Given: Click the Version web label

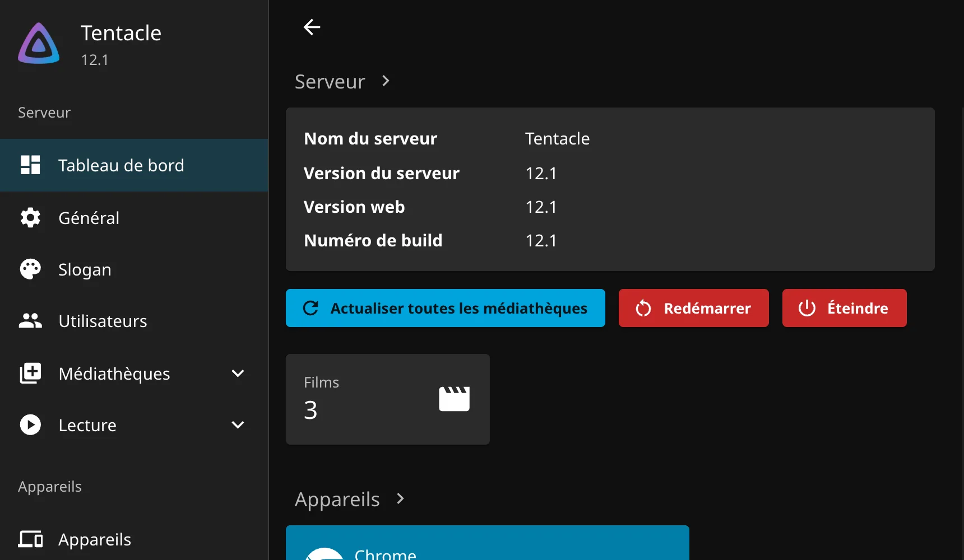Looking at the screenshot, I should click(354, 207).
